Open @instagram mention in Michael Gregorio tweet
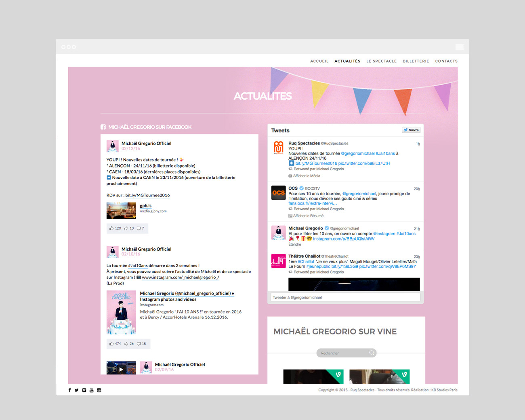Viewport: 525px width, 420px height. (x=384, y=234)
